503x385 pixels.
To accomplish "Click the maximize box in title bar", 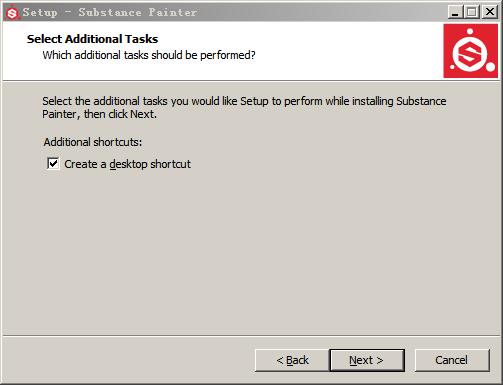I will click(x=471, y=12).
